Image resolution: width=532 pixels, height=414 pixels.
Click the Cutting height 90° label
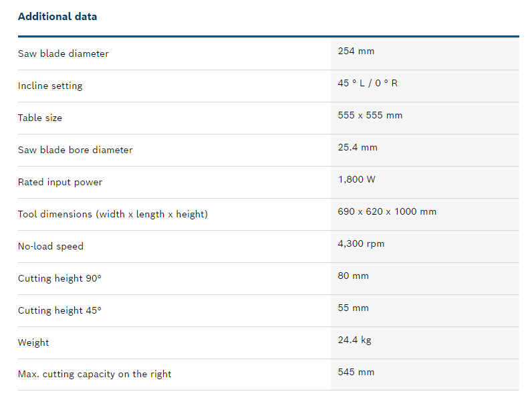tap(59, 278)
